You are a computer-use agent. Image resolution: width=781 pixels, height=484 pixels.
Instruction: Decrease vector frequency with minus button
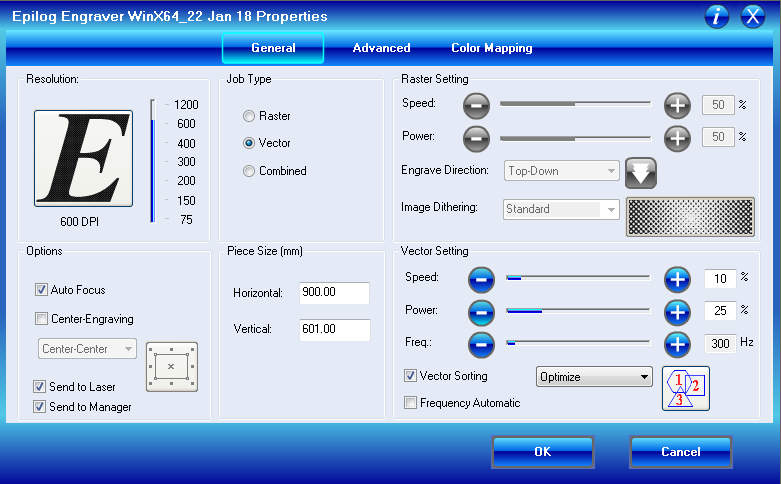click(x=481, y=345)
